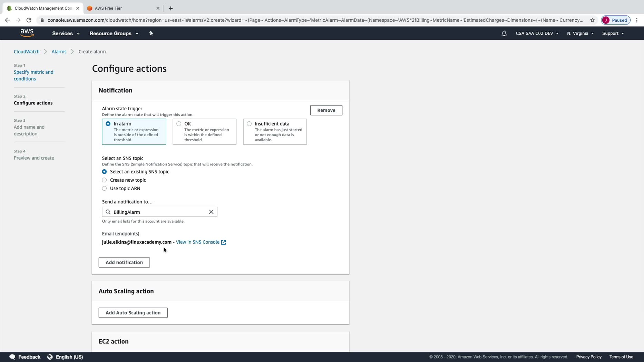Image resolution: width=644 pixels, height=362 pixels.
Task: Click the Alarms breadcrumb link
Action: tap(59, 52)
